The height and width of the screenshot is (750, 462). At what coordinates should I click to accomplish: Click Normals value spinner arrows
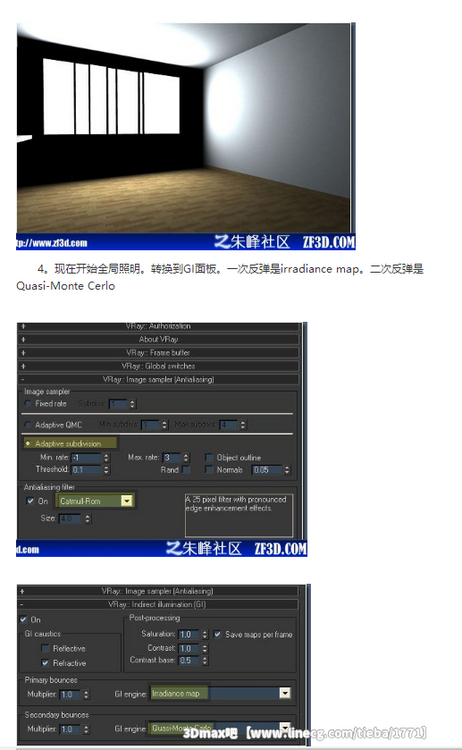pyautogui.click(x=287, y=470)
